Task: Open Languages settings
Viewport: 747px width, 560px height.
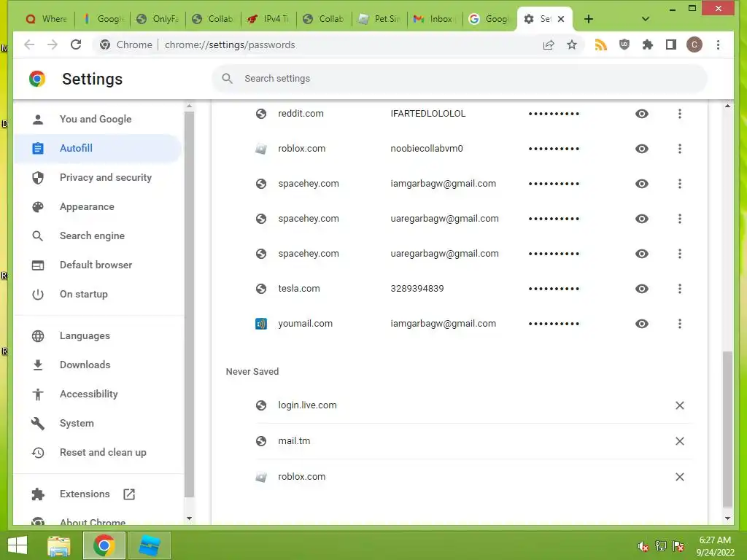Action: tap(98, 335)
